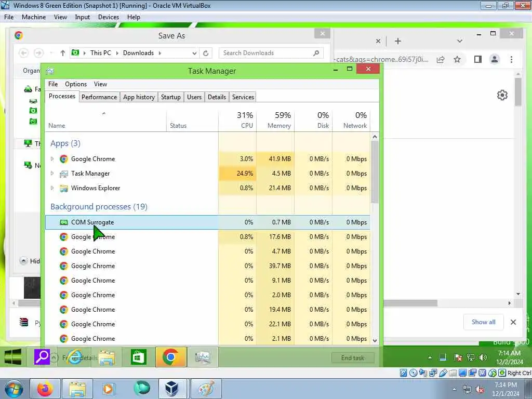The width and height of the screenshot is (532, 399).
Task: Expand the Task Manager app group
Action: pyautogui.click(x=52, y=174)
